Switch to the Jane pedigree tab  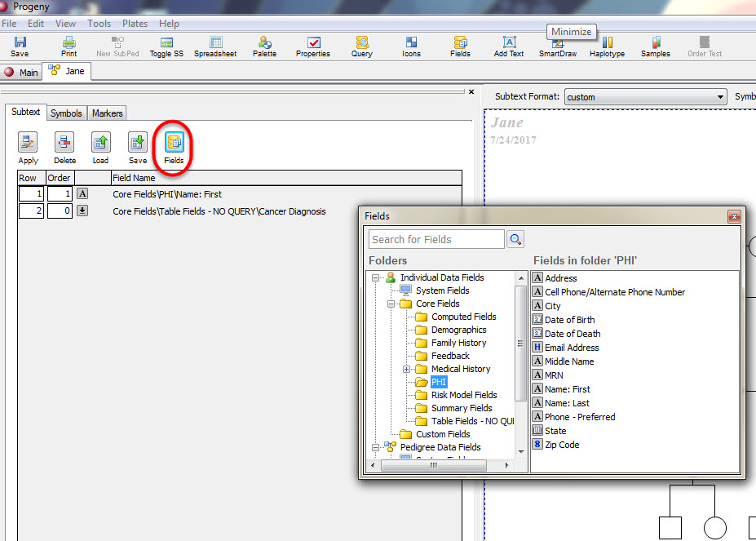tap(67, 71)
